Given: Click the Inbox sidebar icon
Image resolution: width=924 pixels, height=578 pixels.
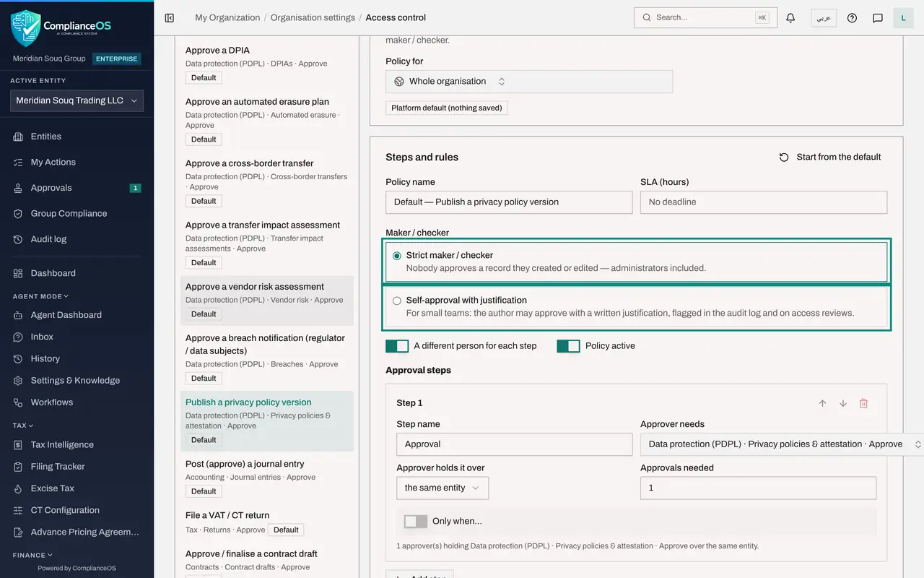Looking at the screenshot, I should click(18, 337).
